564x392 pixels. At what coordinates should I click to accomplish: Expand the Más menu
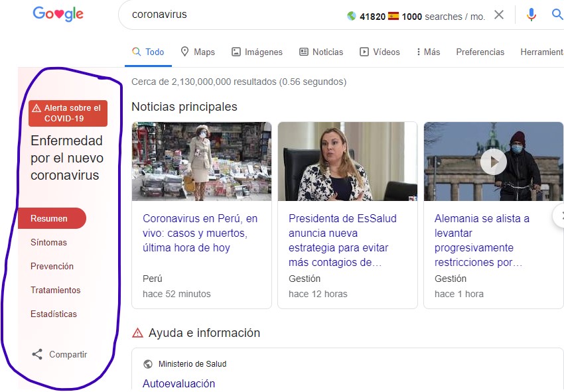coord(428,52)
